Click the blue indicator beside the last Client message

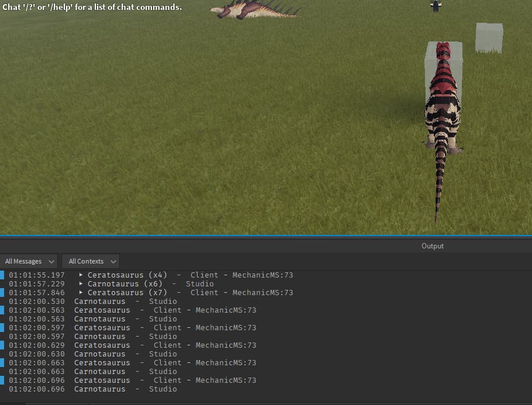click(x=3, y=380)
